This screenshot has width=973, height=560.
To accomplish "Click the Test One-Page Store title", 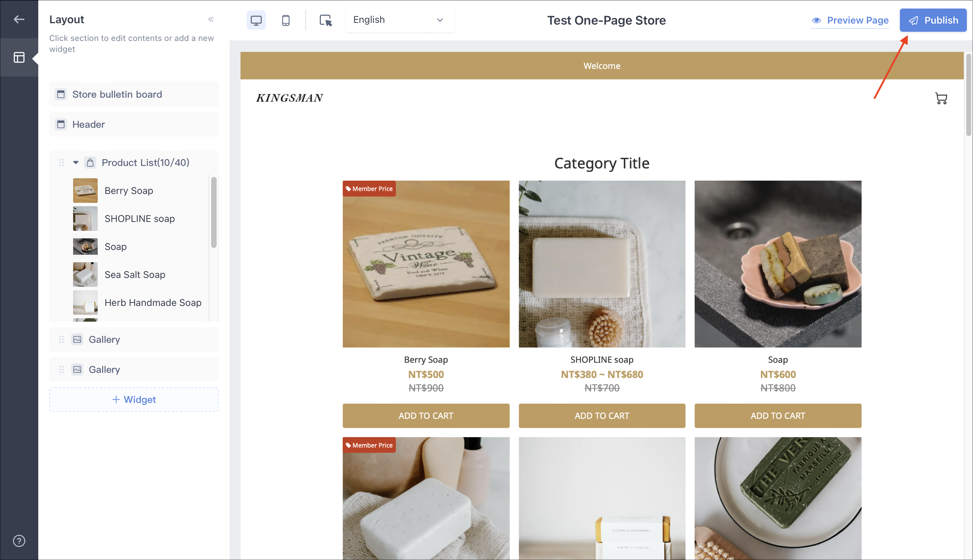I will tap(606, 20).
